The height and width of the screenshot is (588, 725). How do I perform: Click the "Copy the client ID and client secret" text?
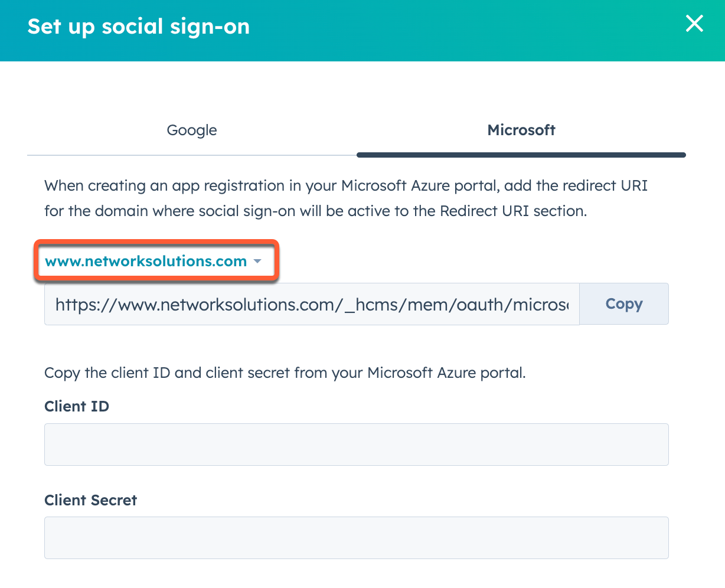(285, 373)
